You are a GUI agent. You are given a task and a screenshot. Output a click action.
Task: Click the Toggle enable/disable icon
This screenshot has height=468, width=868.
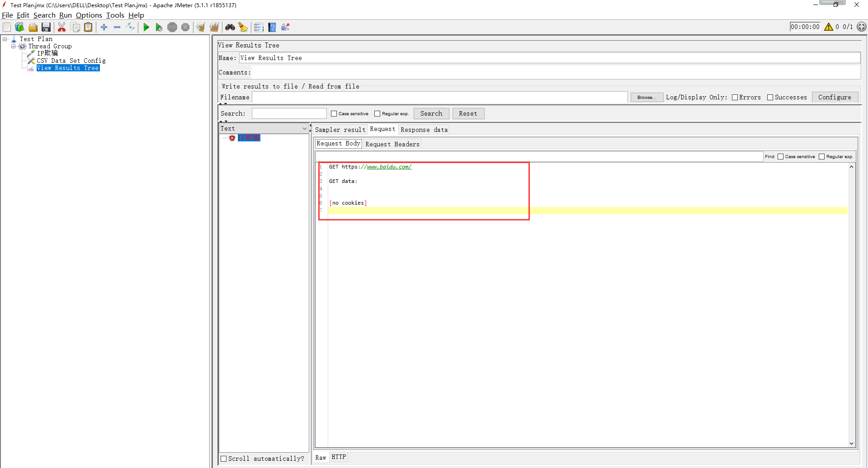tap(130, 27)
